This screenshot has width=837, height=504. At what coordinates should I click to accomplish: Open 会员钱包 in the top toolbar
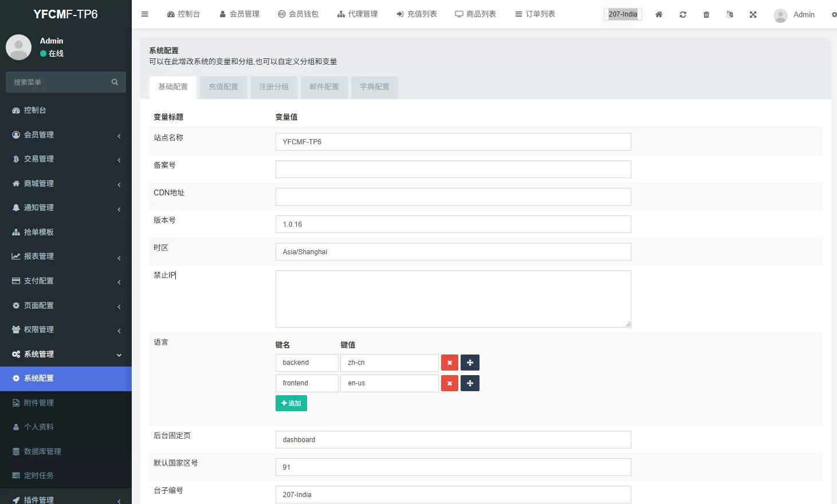(x=298, y=13)
